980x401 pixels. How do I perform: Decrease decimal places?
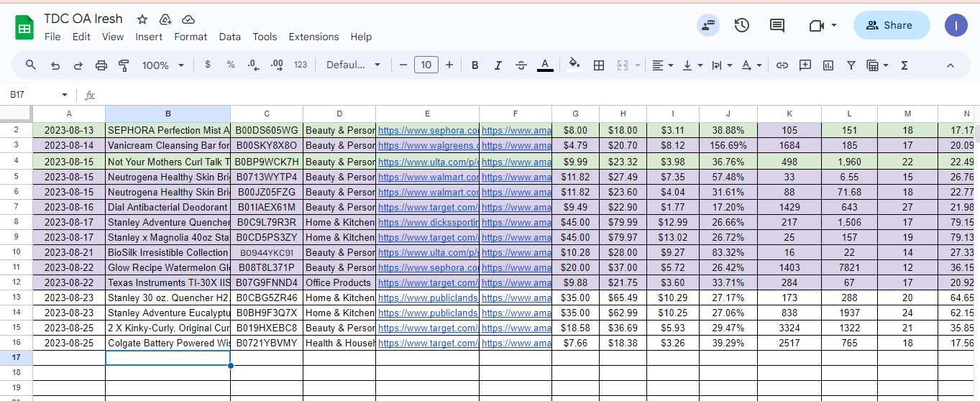point(253,65)
